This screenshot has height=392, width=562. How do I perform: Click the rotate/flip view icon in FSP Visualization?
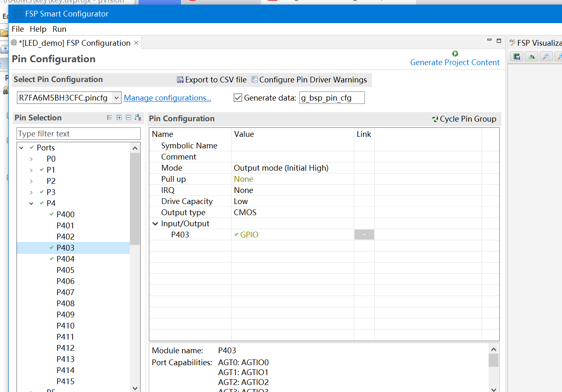(531, 56)
